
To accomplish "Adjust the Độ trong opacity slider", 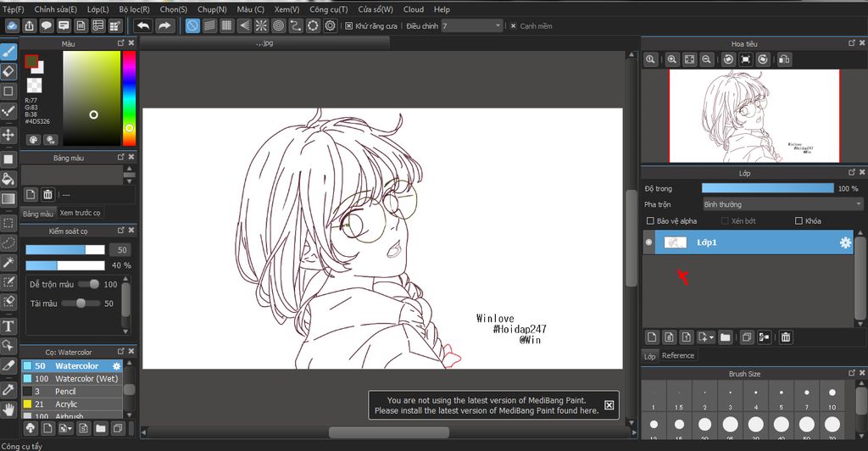I will click(x=768, y=188).
